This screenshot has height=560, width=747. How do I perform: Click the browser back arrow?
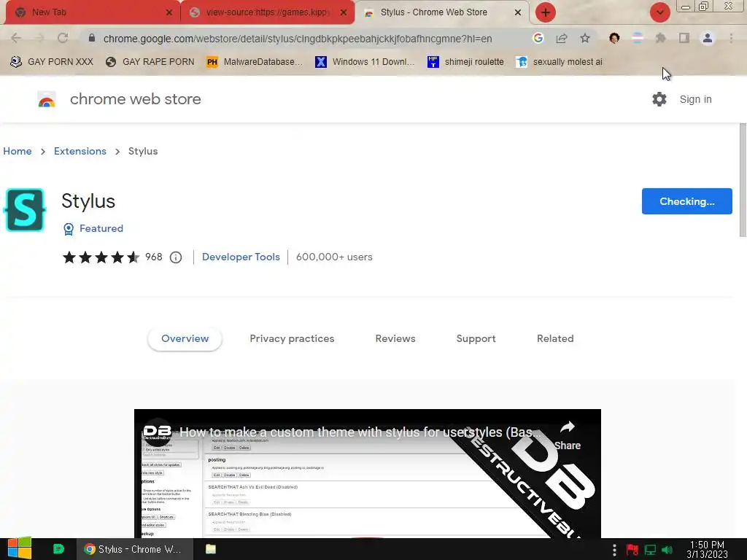coord(16,38)
